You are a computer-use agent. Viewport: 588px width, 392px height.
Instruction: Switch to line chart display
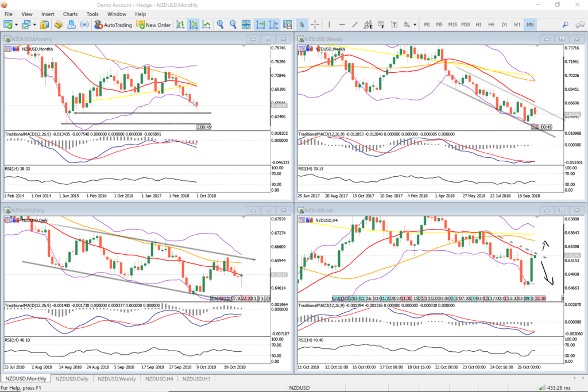(206, 25)
